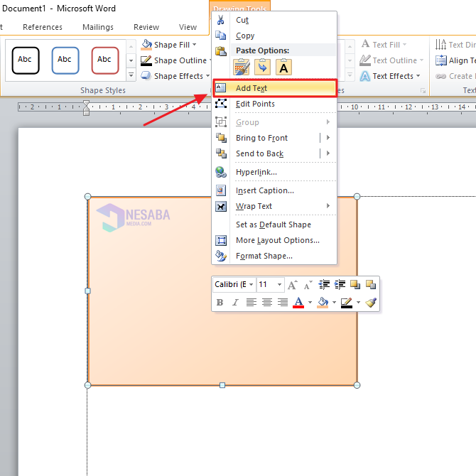The image size is (476, 476).
Task: Expand the Bring to Front submenu arrow
Action: [328, 138]
